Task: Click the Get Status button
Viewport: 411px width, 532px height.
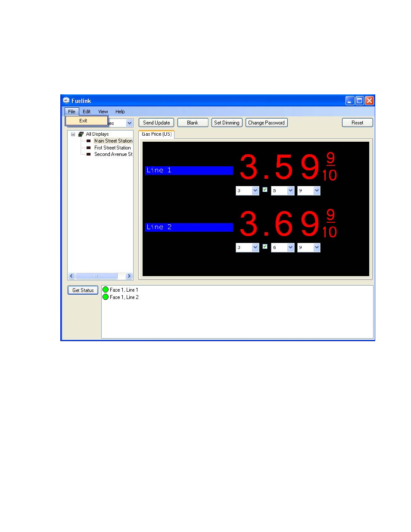Action: 83,290
